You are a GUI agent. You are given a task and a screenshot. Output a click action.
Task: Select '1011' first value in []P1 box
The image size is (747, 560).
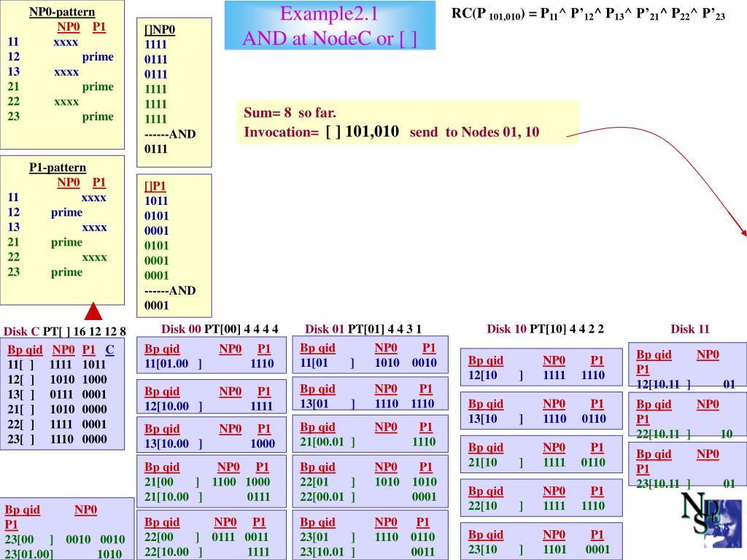pos(156,201)
